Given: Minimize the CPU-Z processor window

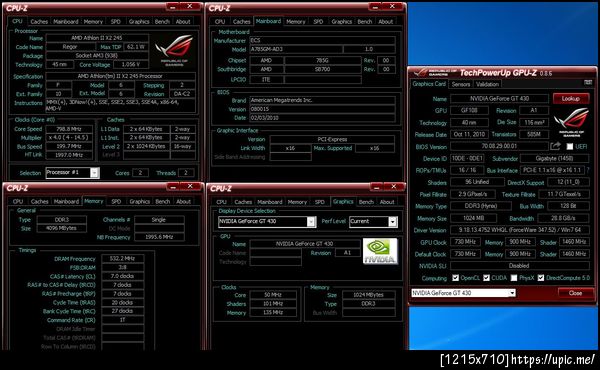Looking at the screenshot, I should point(173,7).
